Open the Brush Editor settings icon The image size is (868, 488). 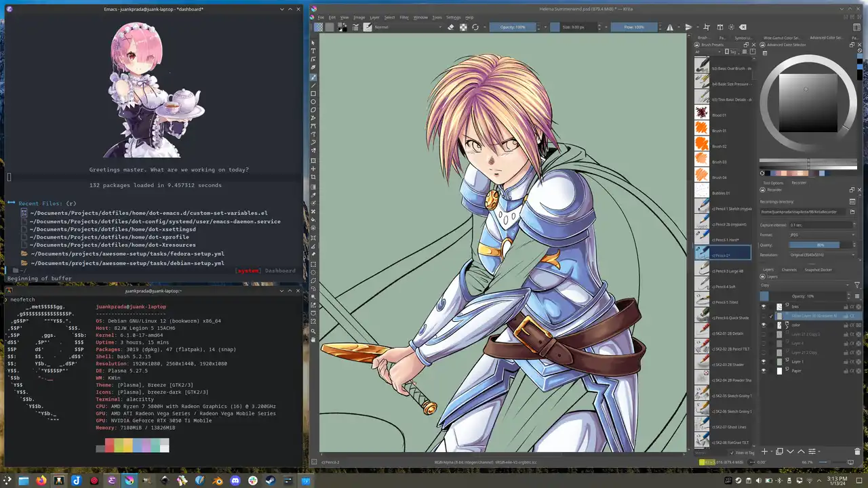point(355,27)
